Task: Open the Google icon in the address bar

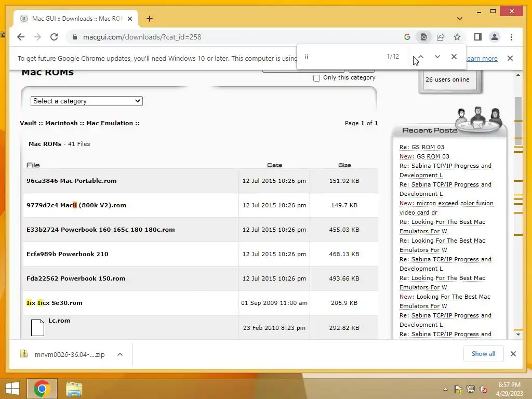Action: pos(407,37)
